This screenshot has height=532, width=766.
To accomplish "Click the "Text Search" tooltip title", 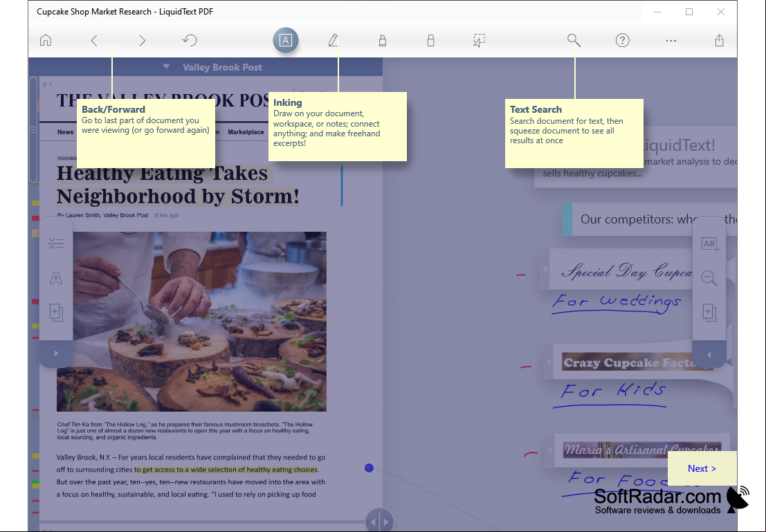I will (536, 109).
